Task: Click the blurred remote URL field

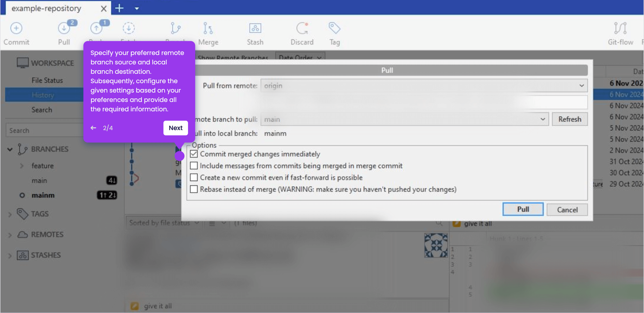Action: tap(424, 102)
